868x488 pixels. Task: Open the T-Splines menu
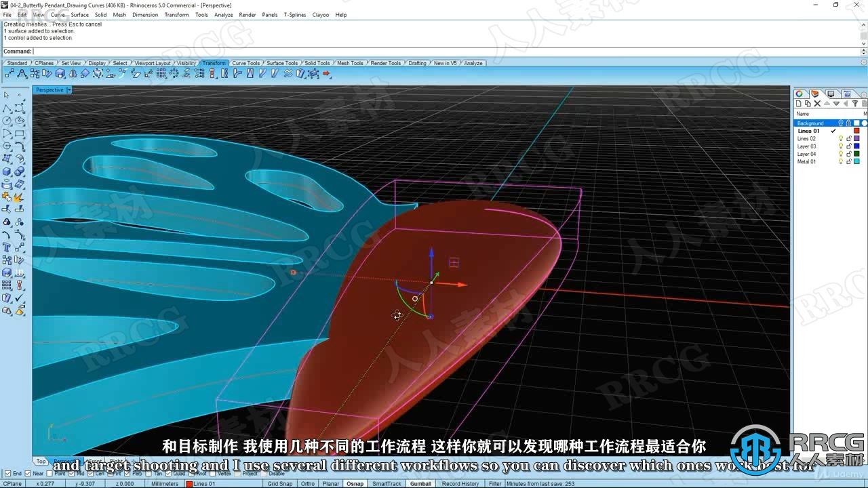click(x=294, y=14)
